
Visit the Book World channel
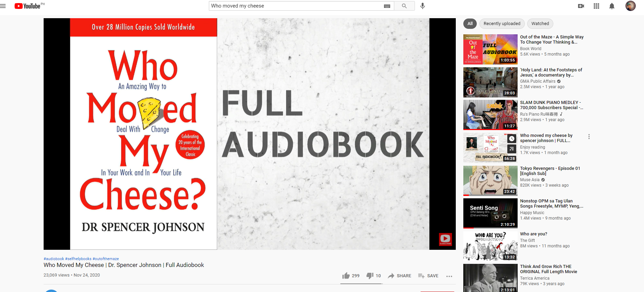click(x=531, y=49)
